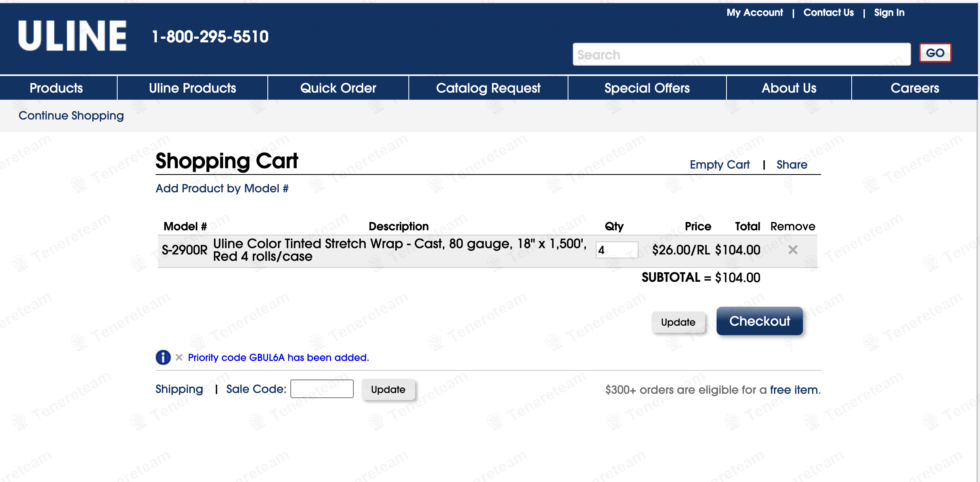Click Add Product by Model # link
This screenshot has height=482, width=980.
(222, 188)
